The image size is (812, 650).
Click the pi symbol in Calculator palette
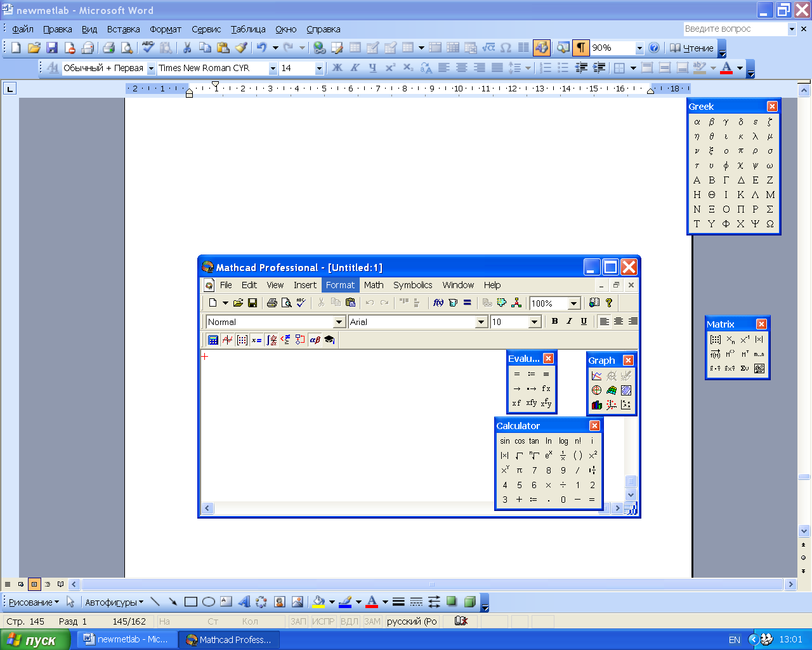(x=520, y=470)
